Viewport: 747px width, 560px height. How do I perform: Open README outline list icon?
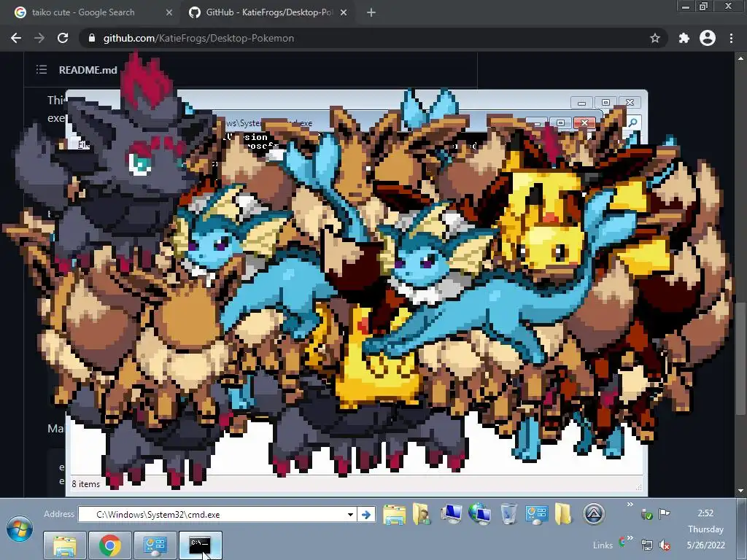pyautogui.click(x=42, y=69)
